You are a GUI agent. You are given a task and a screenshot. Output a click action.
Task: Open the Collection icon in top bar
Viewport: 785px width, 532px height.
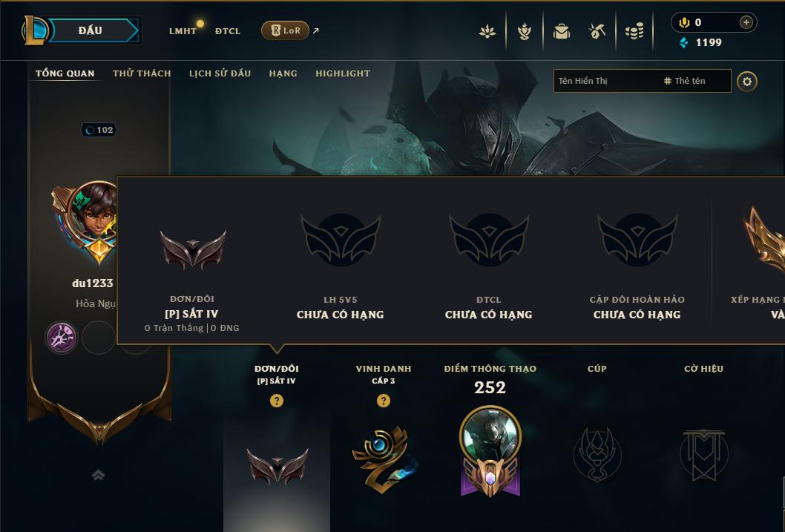click(561, 31)
